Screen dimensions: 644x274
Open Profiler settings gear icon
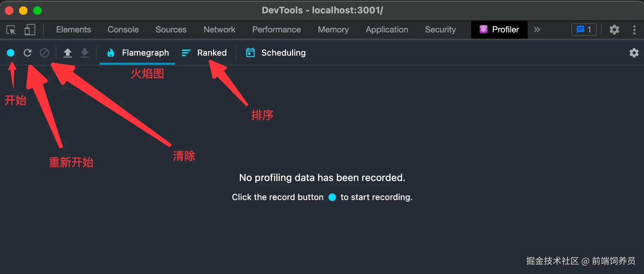(634, 53)
